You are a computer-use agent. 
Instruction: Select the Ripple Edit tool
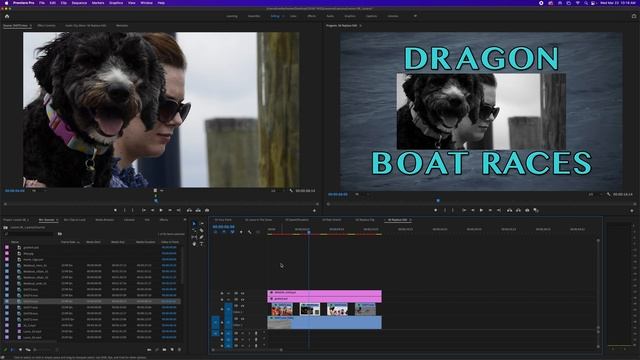pyautogui.click(x=194, y=230)
